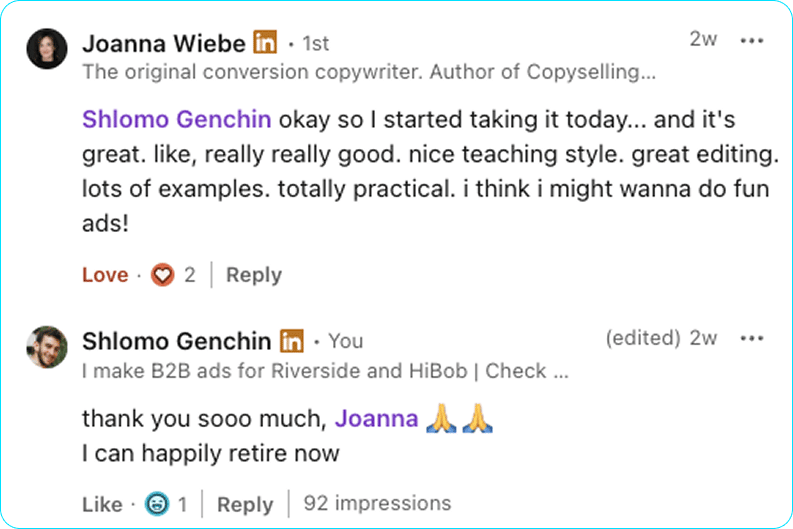Click Joanna's headline about conversion copywriter
The width and height of the screenshot is (793, 529).
[x=369, y=72]
